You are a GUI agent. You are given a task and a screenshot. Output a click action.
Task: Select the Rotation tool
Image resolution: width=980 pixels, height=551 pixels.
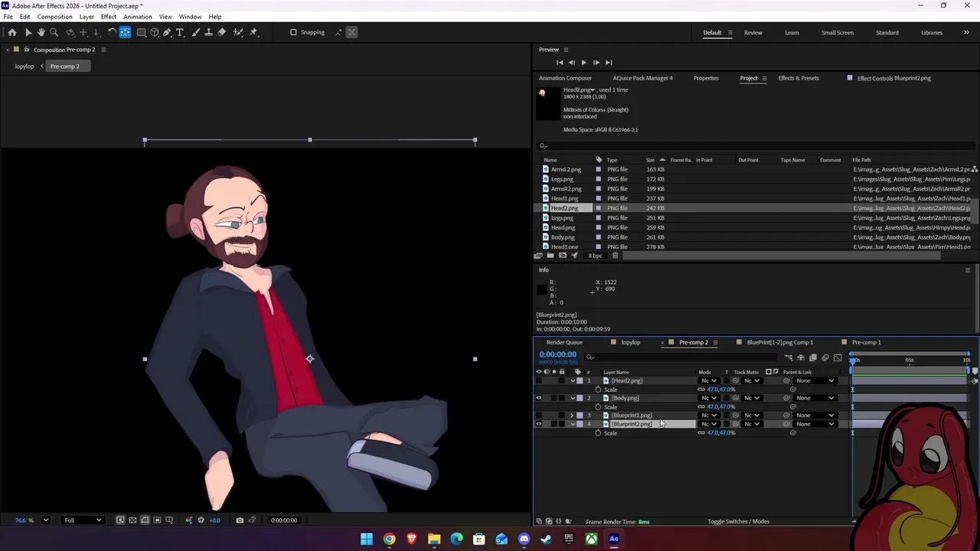pos(112,32)
